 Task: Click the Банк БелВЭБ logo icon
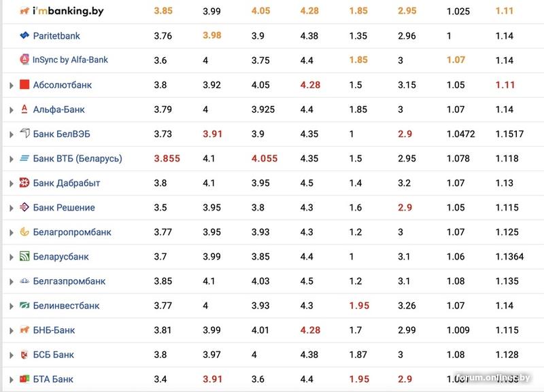pos(24,134)
